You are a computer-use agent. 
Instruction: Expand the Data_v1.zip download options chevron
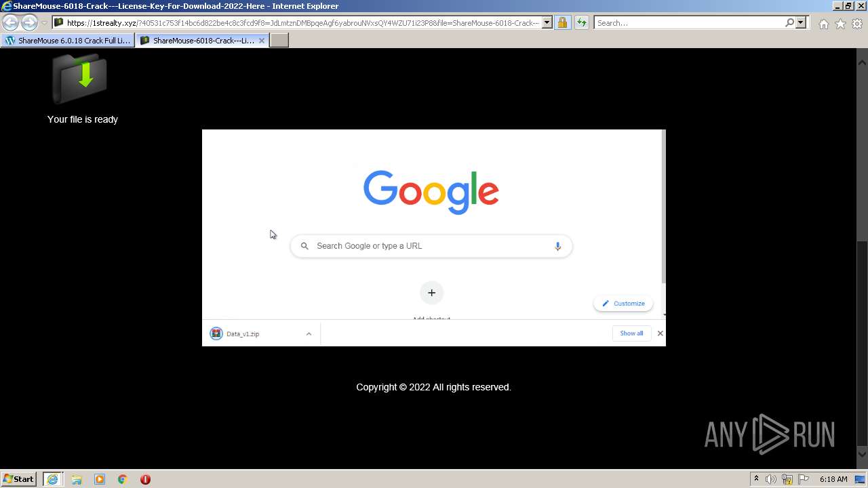pos(309,333)
